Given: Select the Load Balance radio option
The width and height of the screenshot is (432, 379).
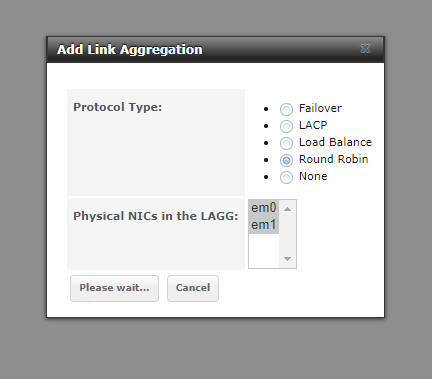Looking at the screenshot, I should point(286,143).
